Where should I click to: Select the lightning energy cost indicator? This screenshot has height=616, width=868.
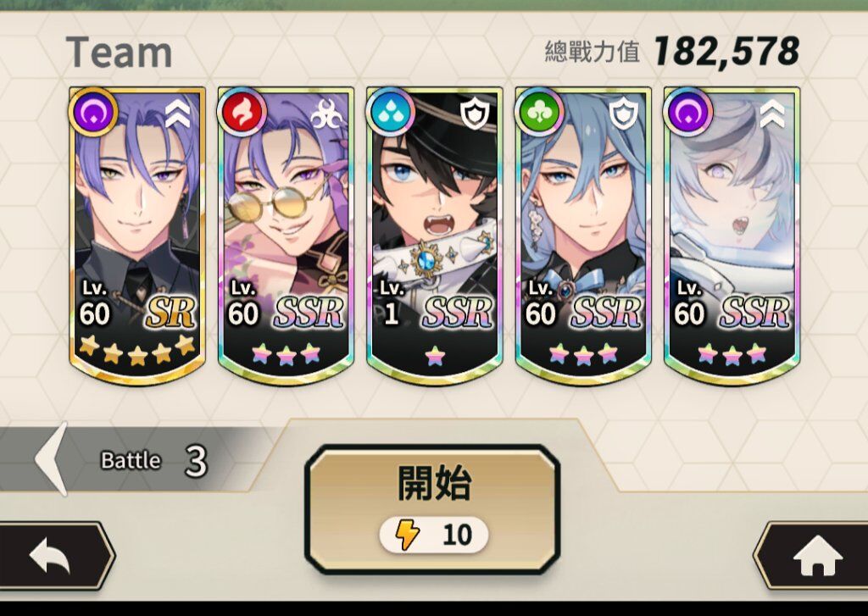click(x=433, y=535)
